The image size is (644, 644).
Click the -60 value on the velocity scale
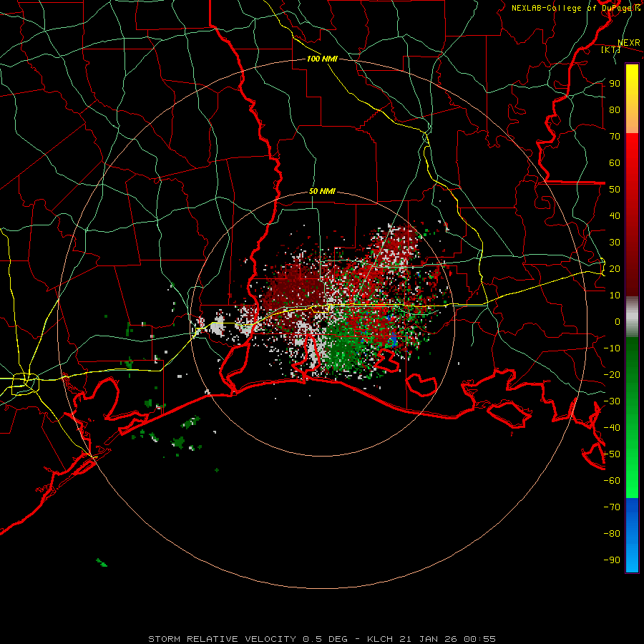[612, 481]
